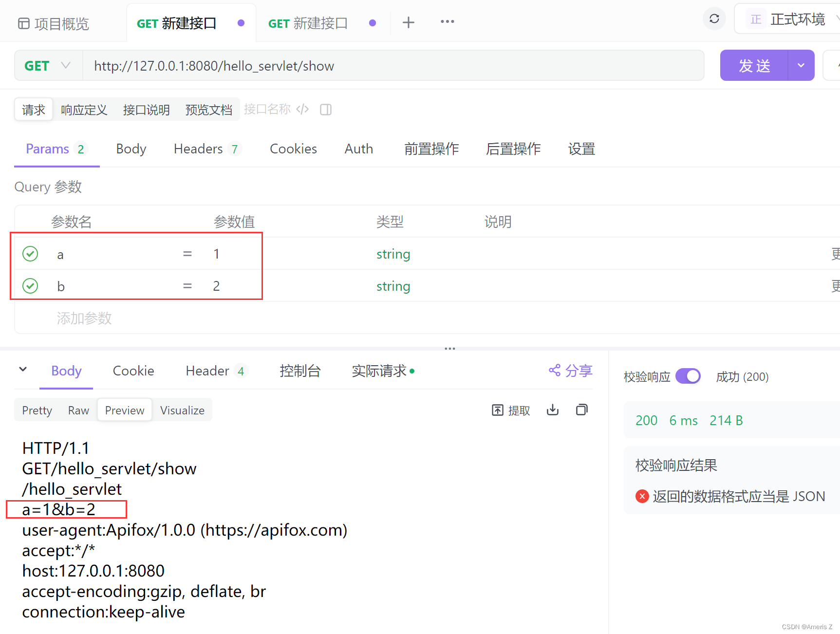840x634 pixels.
Task: Switch to the Headers tab
Action: (x=198, y=149)
